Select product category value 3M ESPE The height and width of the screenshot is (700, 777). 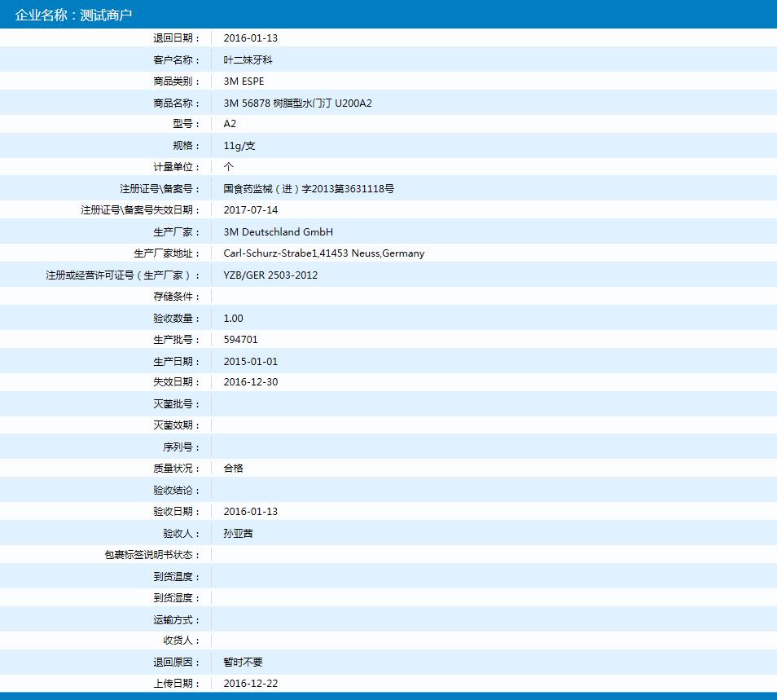click(x=244, y=81)
